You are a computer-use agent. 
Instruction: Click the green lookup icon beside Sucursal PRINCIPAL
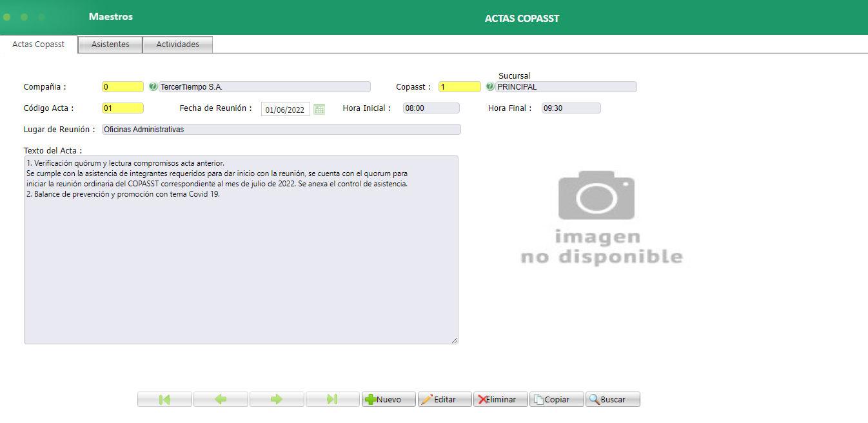pos(489,86)
